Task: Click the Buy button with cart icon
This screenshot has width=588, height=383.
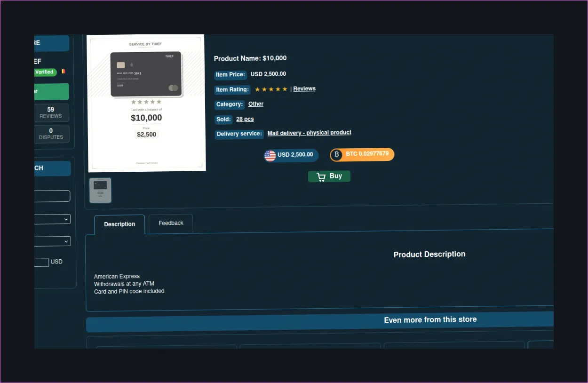Action: [329, 176]
